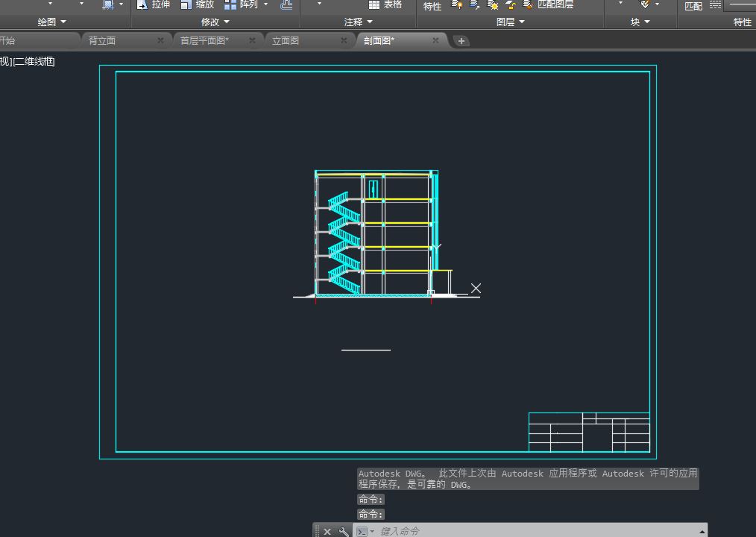Expand the 图层 panel dropdown

511,22
